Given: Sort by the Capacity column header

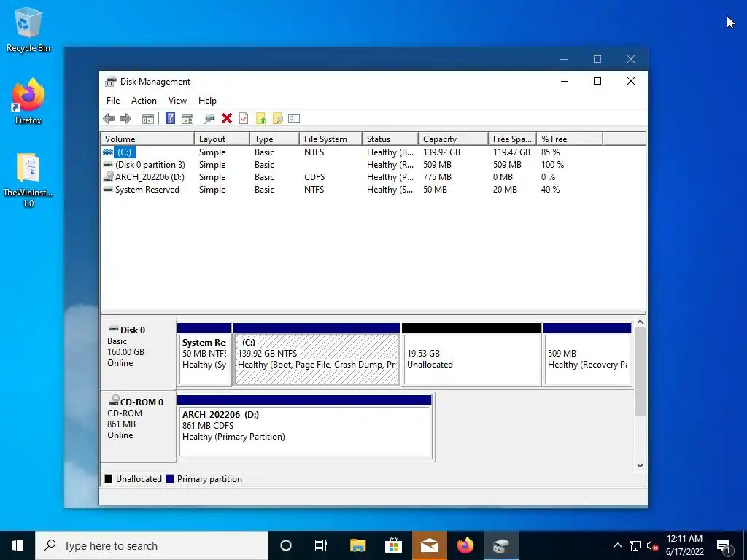Looking at the screenshot, I should tap(453, 139).
